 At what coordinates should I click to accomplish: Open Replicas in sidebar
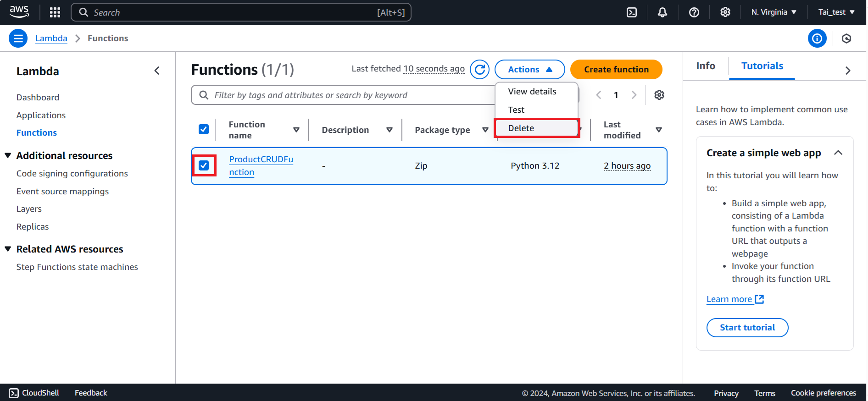coord(33,227)
